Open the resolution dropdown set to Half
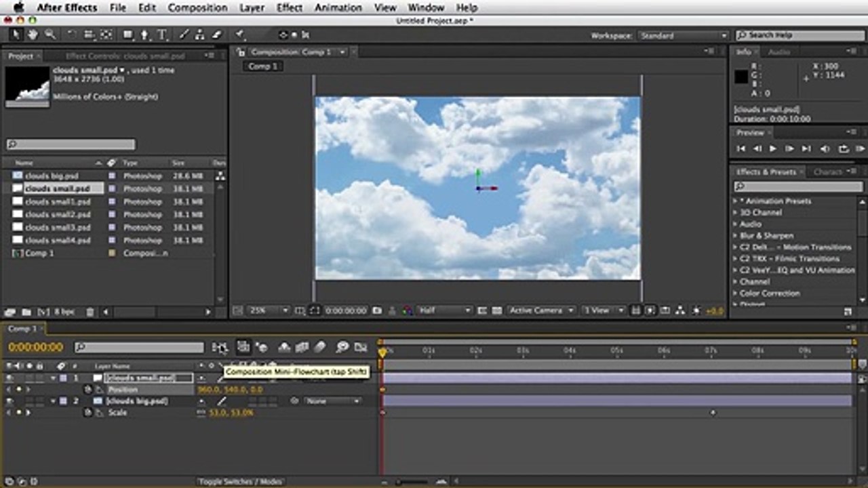868x488 pixels. click(x=444, y=310)
